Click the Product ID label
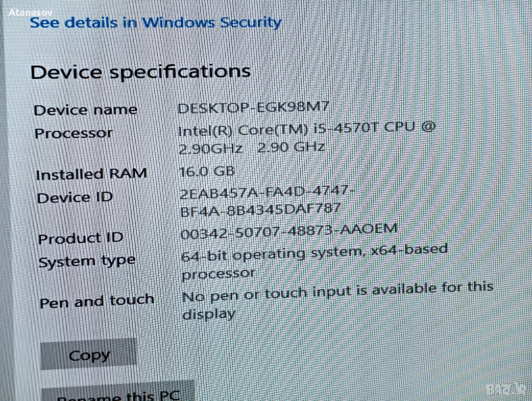 pos(81,239)
